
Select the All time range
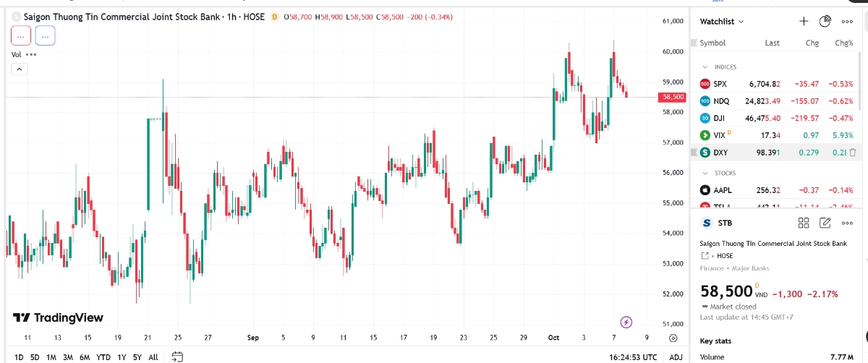coord(153,357)
